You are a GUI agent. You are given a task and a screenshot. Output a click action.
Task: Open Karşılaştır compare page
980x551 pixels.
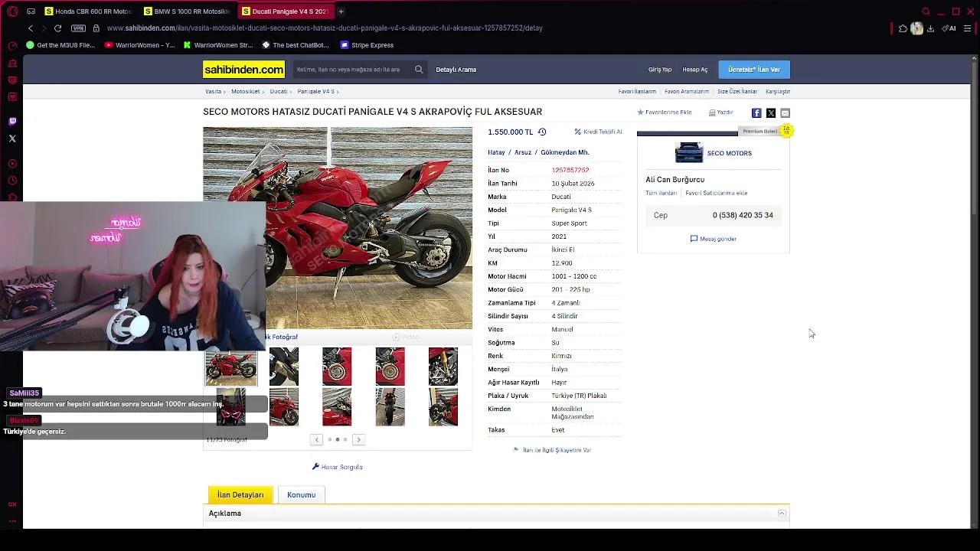[x=778, y=91]
